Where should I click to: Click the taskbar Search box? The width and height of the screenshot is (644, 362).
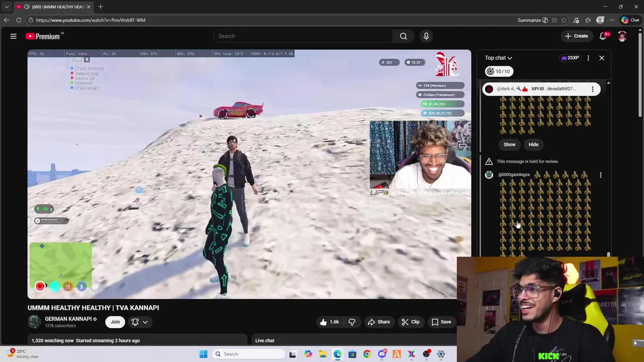click(x=249, y=354)
